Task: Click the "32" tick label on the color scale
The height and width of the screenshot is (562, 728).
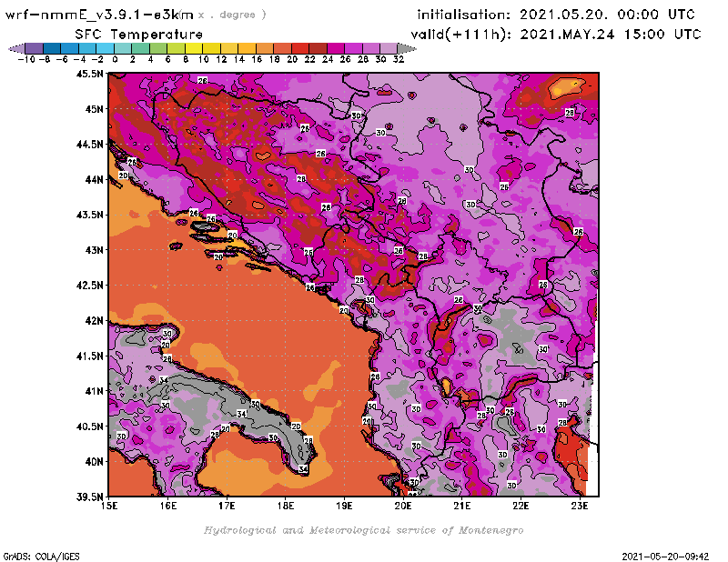Action: (x=399, y=59)
